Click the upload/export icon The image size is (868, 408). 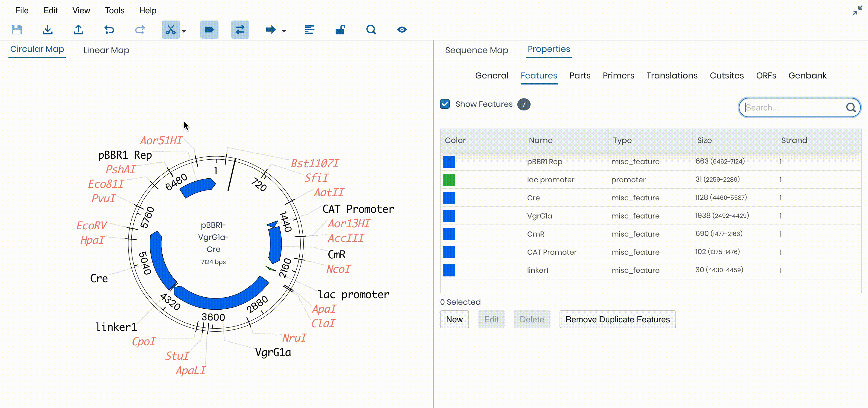(x=78, y=30)
